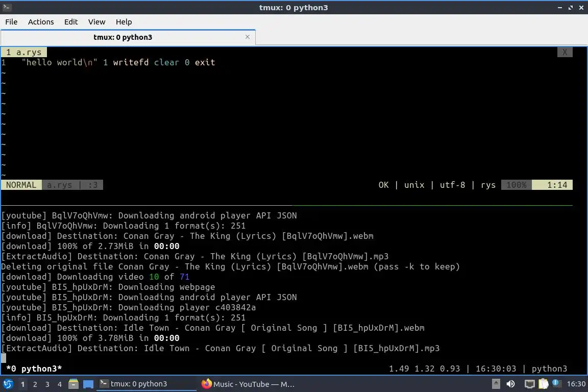Click the wired network icon in tray
The width and height of the screenshot is (588, 392).
529,384
